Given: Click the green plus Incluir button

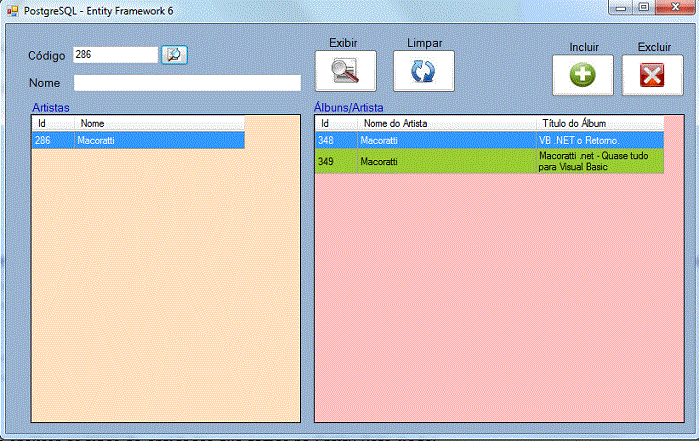Looking at the screenshot, I should click(x=582, y=75).
